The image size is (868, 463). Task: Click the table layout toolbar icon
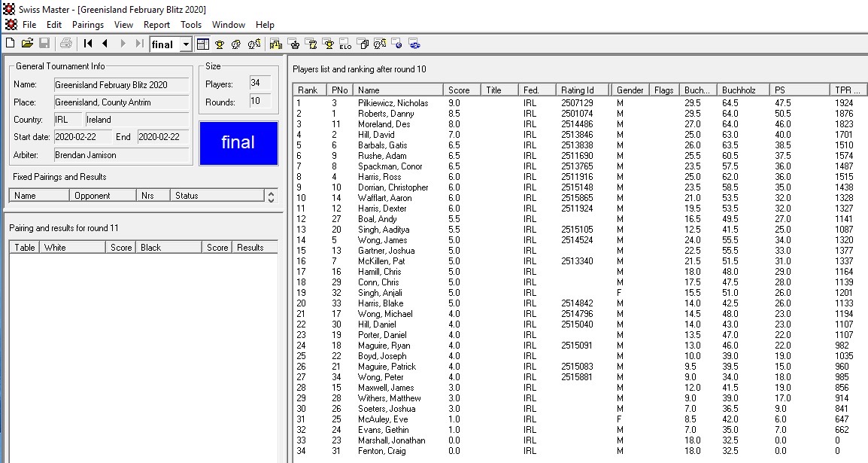[203, 44]
